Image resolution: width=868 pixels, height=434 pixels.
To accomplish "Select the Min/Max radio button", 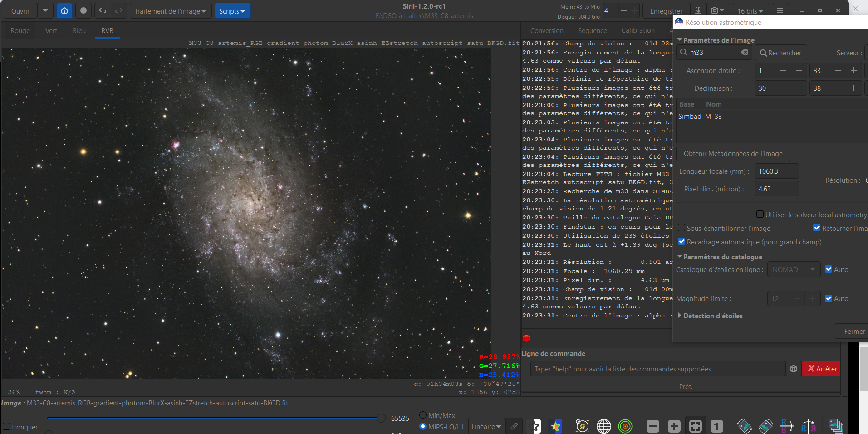I will [423, 415].
